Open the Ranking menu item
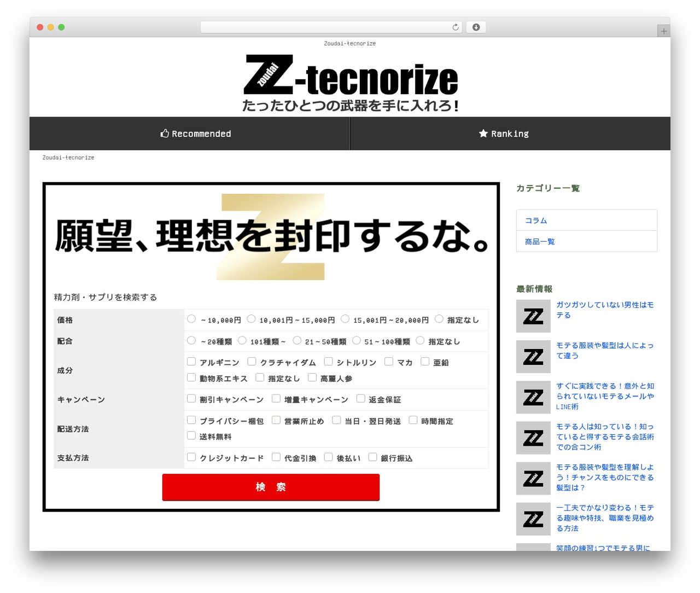The image size is (700, 593). (504, 133)
